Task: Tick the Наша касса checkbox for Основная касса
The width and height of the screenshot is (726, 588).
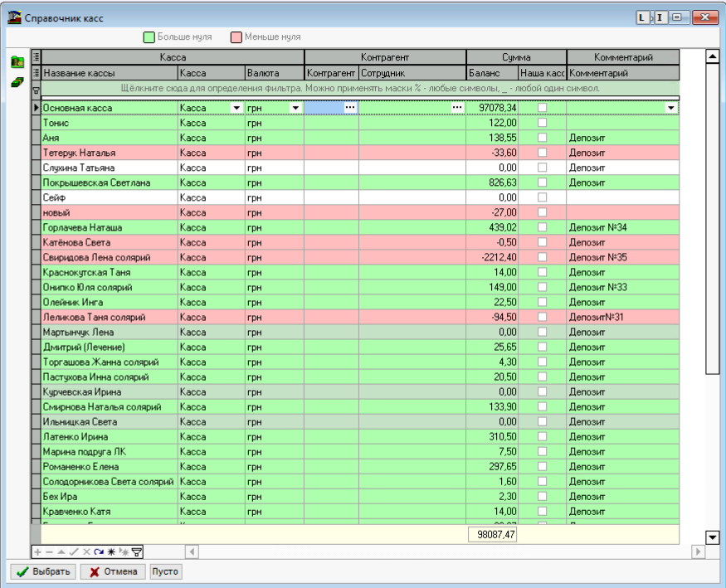Action: (x=543, y=108)
